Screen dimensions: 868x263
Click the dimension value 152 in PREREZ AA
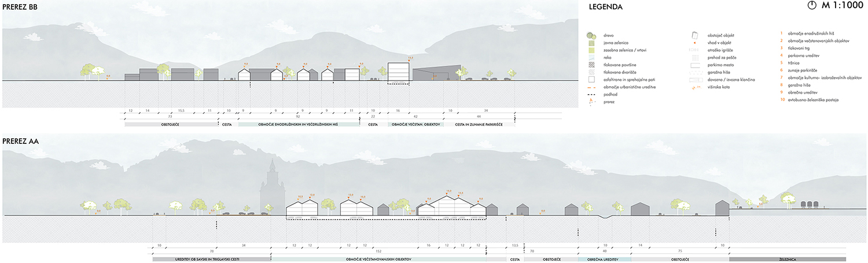pos(379,252)
